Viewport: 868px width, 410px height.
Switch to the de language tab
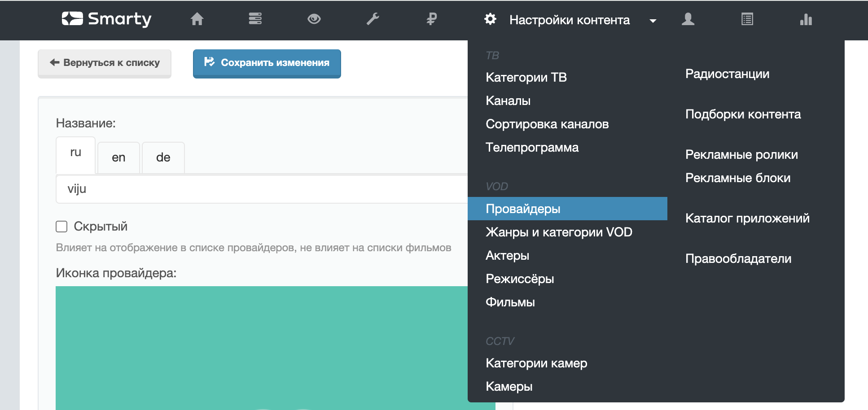(163, 157)
